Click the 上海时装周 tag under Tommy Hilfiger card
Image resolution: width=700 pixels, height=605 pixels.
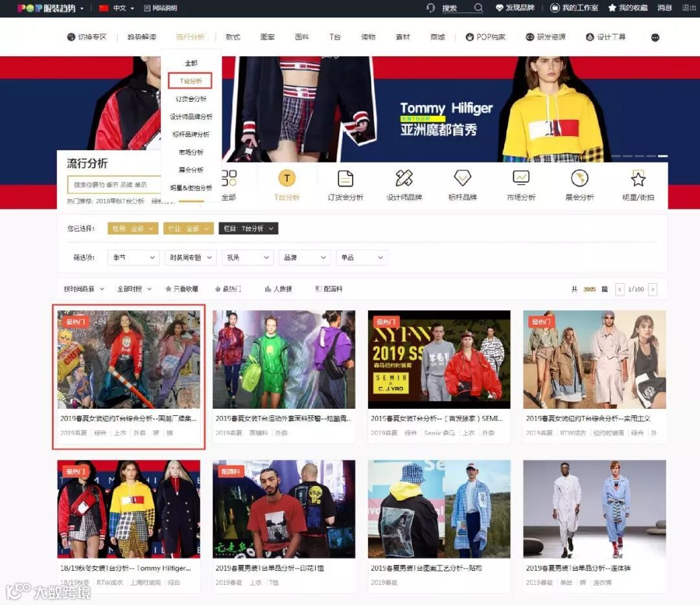(145, 583)
